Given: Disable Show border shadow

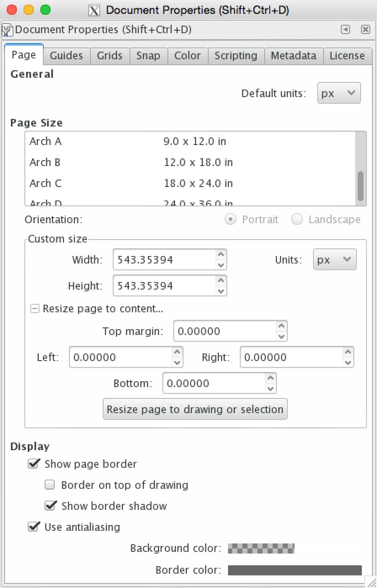Looking at the screenshot, I should pyautogui.click(x=50, y=506).
